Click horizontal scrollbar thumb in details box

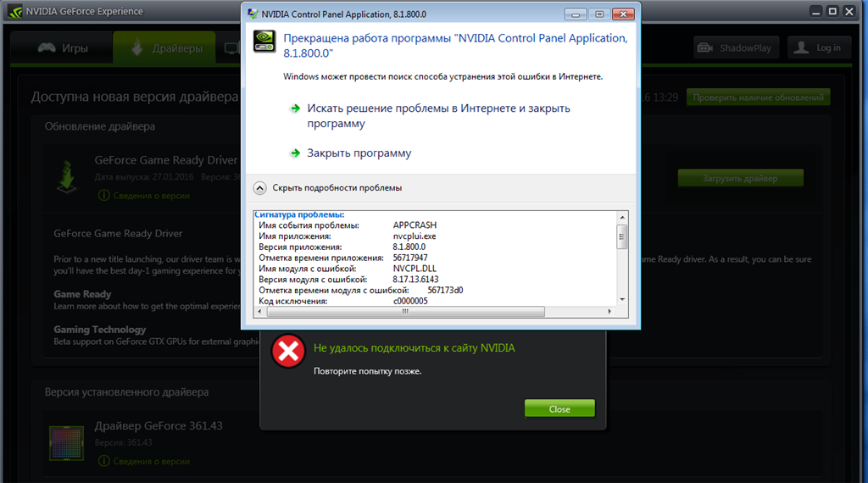tap(405, 312)
